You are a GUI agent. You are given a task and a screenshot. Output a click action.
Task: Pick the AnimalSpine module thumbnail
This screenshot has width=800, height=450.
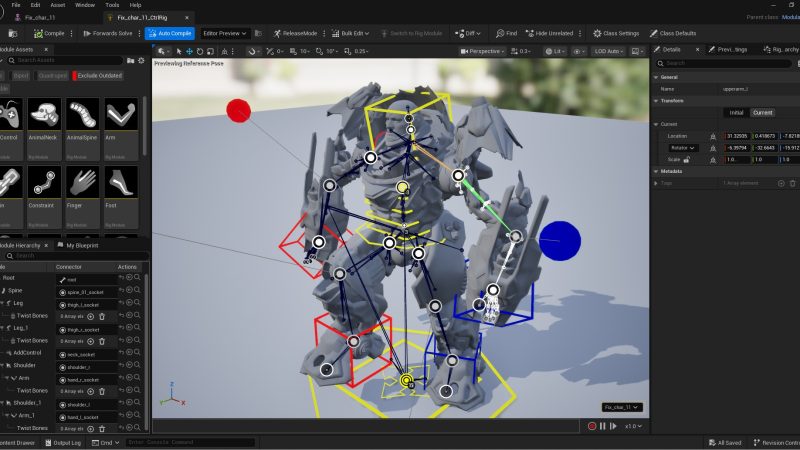(x=82, y=115)
